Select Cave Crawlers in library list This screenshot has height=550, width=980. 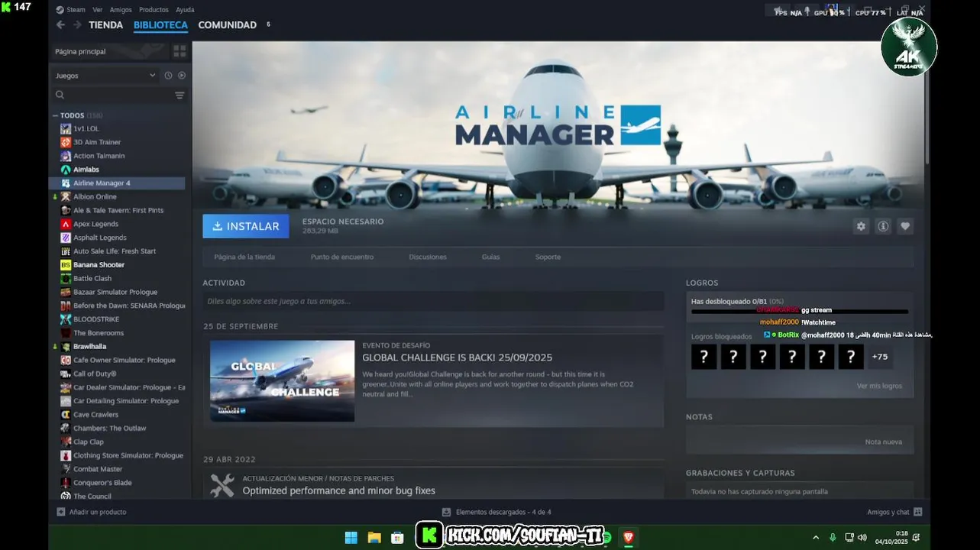(x=95, y=414)
